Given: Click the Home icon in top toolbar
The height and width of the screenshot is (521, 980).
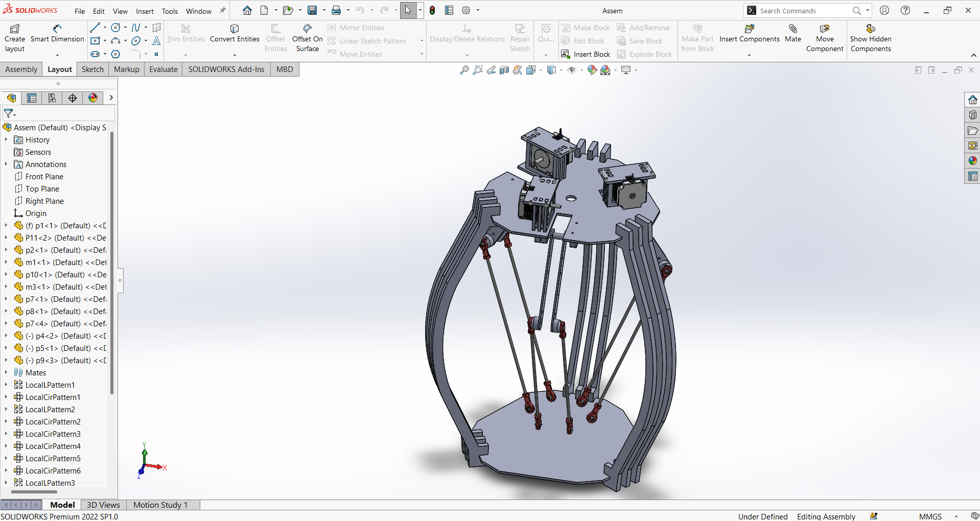Looking at the screenshot, I should pos(247,10).
